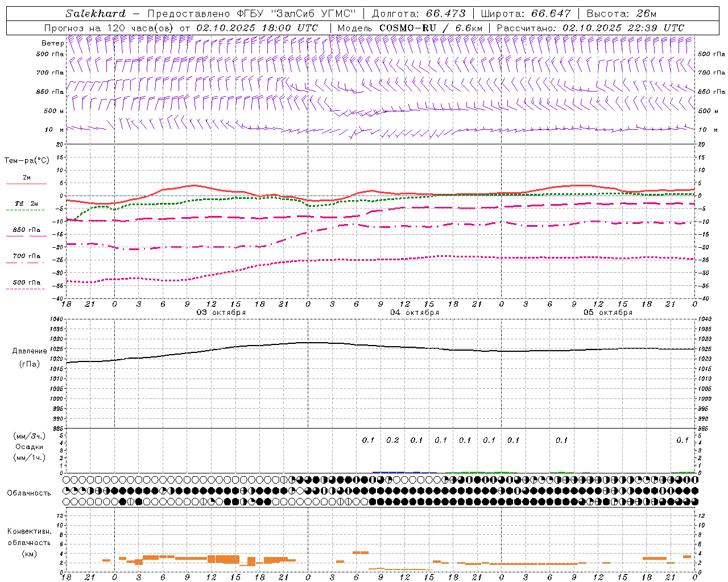Click the "Широта: 66.647" value
This screenshot has height=582, width=728.
coord(526,14)
